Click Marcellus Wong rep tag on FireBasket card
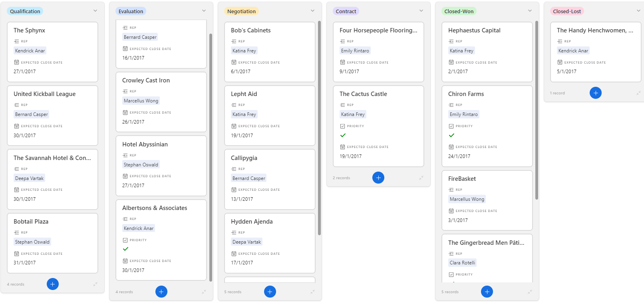The width and height of the screenshot is (644, 302). coord(467,199)
